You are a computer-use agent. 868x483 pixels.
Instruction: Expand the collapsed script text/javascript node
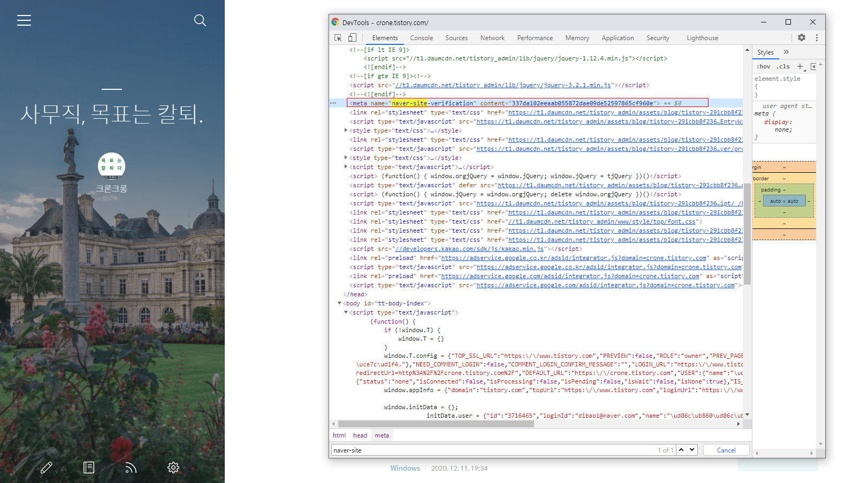click(x=346, y=167)
